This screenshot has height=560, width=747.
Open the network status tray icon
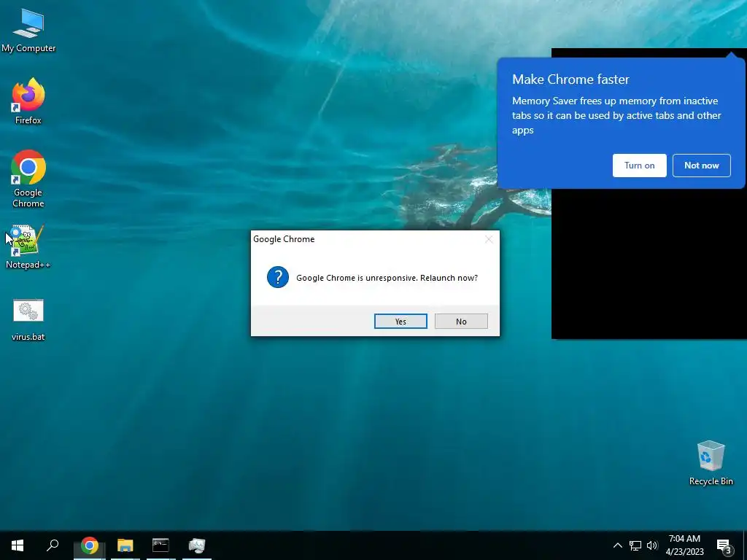635,545
